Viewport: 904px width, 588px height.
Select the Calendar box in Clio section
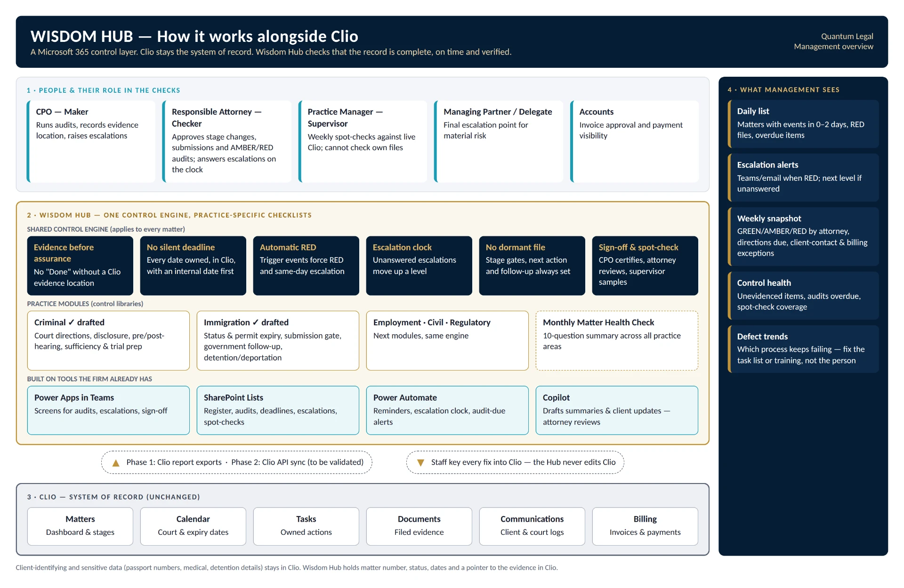pos(193,526)
